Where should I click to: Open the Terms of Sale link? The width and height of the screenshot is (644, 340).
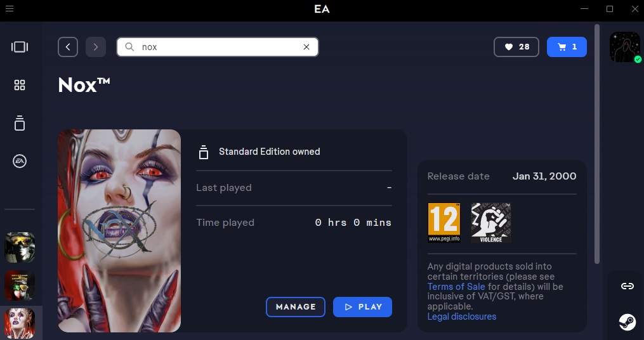tap(456, 287)
